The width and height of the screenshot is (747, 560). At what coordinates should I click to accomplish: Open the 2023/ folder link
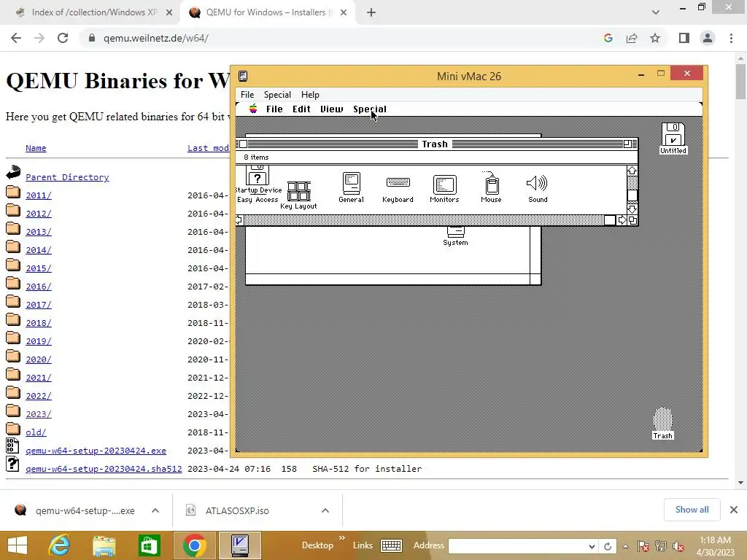(x=39, y=414)
